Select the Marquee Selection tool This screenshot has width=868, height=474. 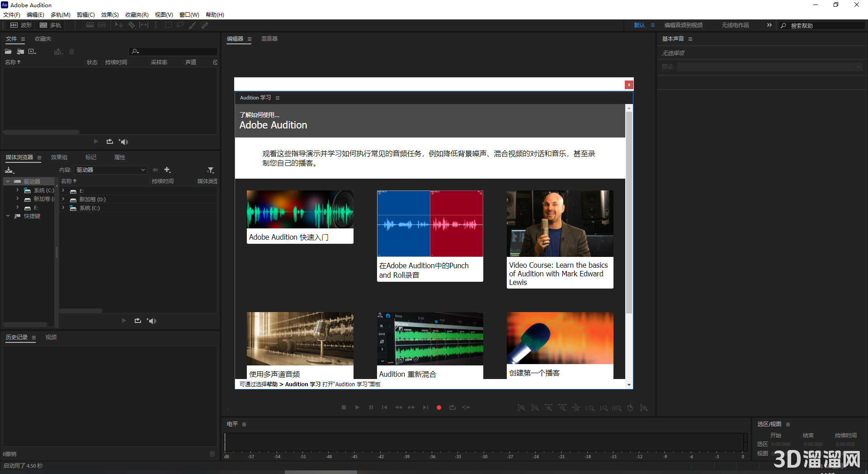(168, 25)
